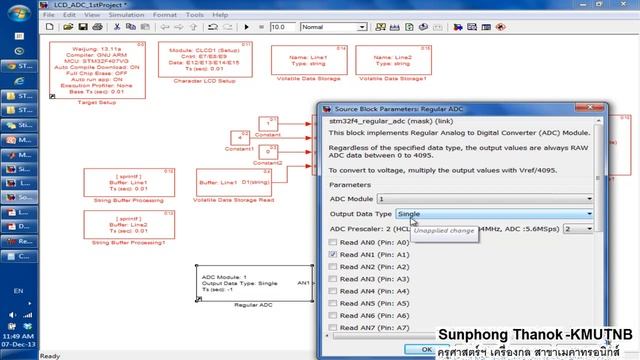Screen dimensions: 640x360
Task: Select the Character LCD Setup block
Action: coord(205,60)
